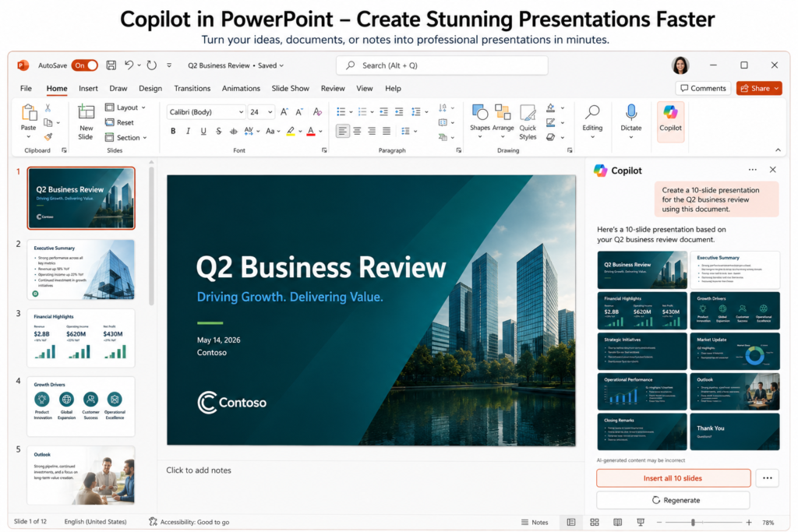Image resolution: width=798 pixels, height=532 pixels.
Task: Click the Share button
Action: [759, 89]
